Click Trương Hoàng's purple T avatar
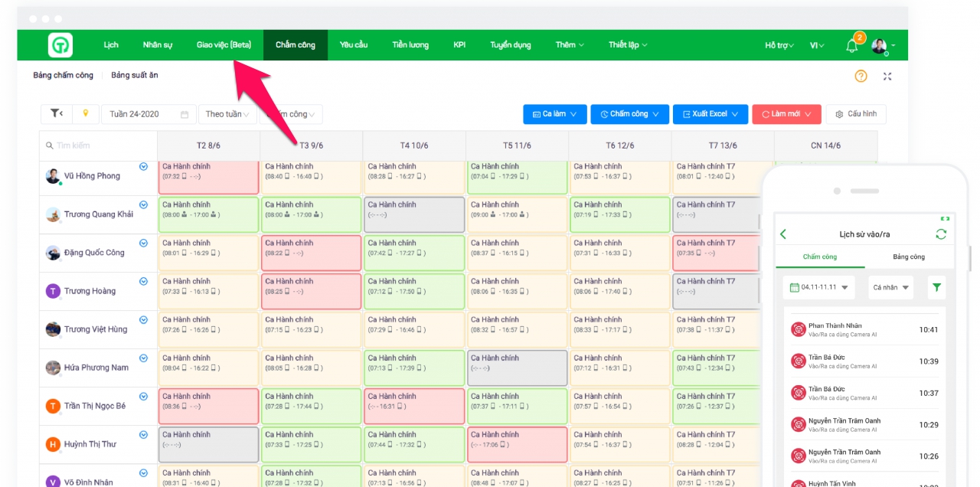The height and width of the screenshot is (487, 980). click(53, 291)
